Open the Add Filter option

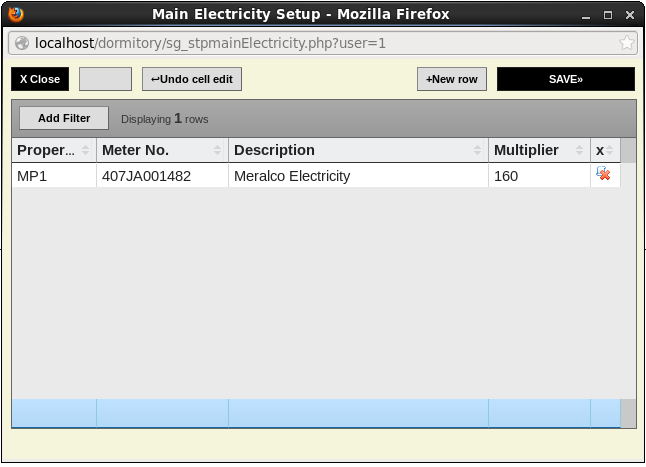pos(64,118)
